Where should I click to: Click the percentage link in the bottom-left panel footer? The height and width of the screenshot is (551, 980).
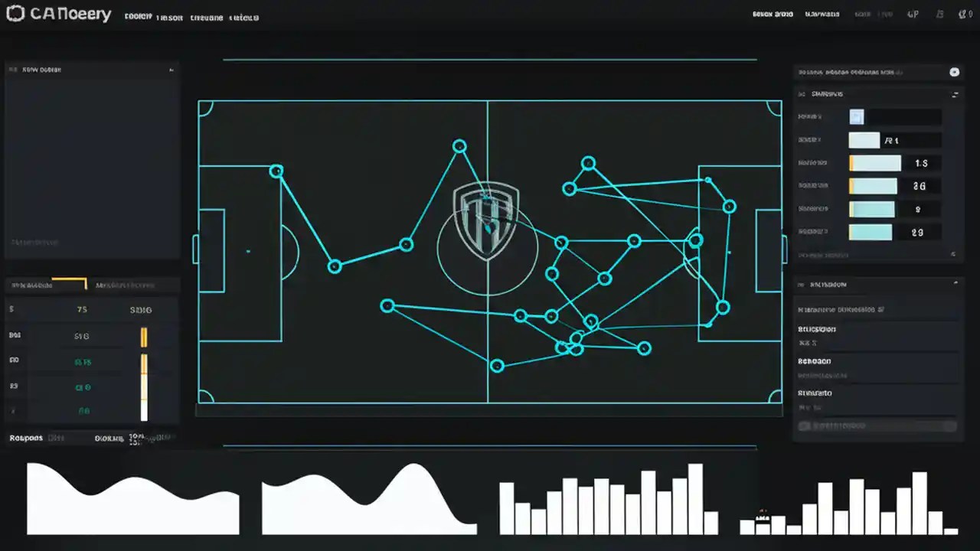pyautogui.click(x=137, y=438)
